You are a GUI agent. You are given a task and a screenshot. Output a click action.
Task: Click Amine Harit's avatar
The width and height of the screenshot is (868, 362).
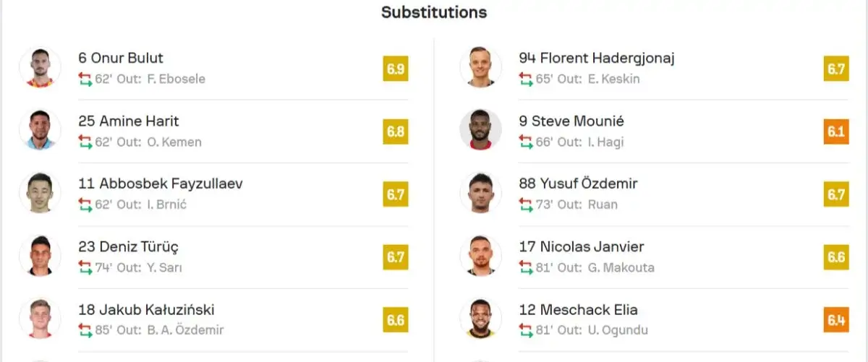(x=40, y=130)
